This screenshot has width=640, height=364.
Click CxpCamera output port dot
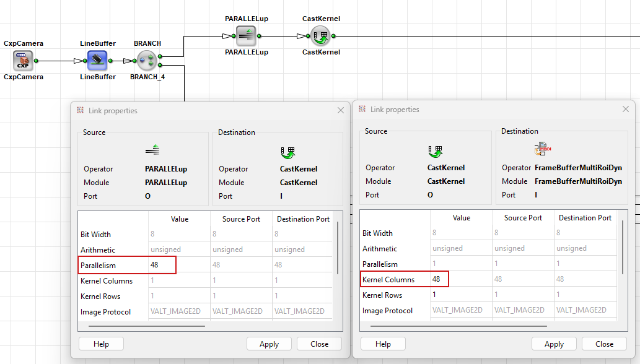tap(36, 61)
